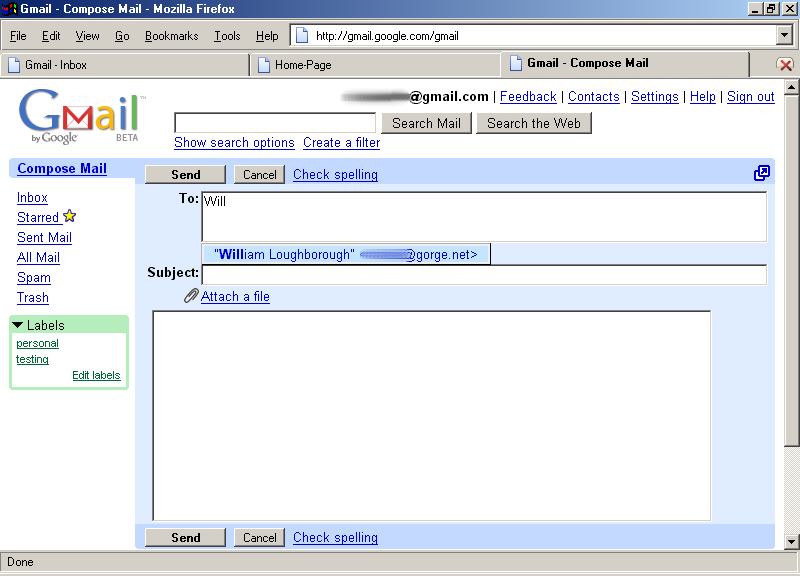
Task: Open the Sent Mail folder link
Action: (44, 237)
